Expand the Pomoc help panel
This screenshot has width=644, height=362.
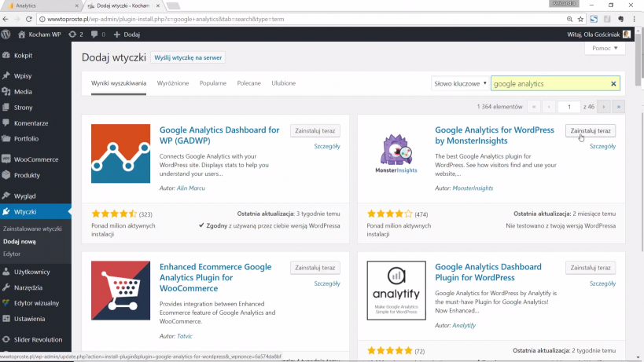605,48
